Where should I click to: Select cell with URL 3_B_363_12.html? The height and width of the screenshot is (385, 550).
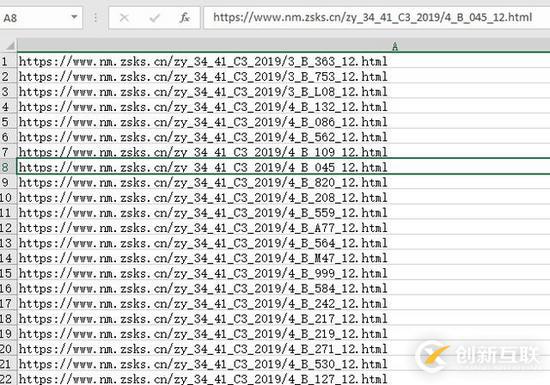coord(283,61)
